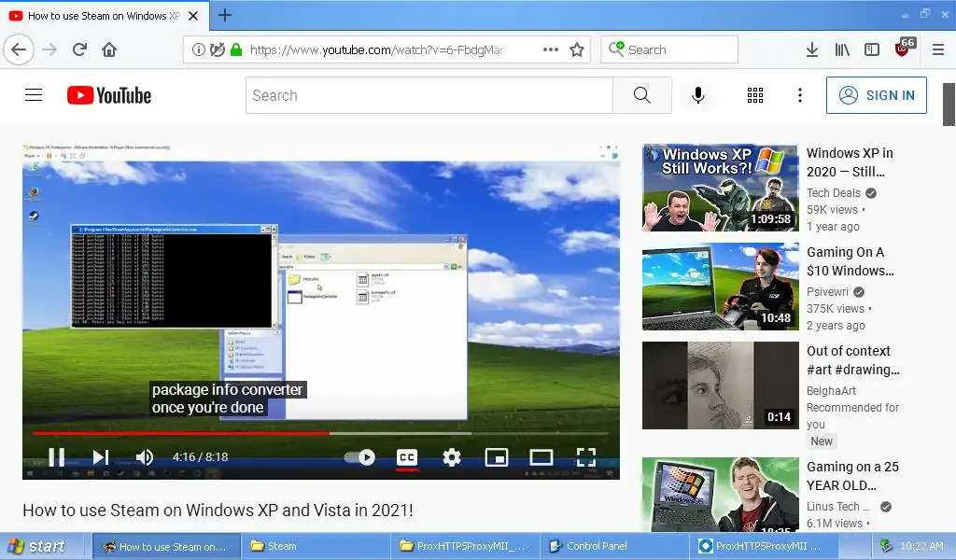Mute the video volume
This screenshot has height=560, width=956.
145,457
